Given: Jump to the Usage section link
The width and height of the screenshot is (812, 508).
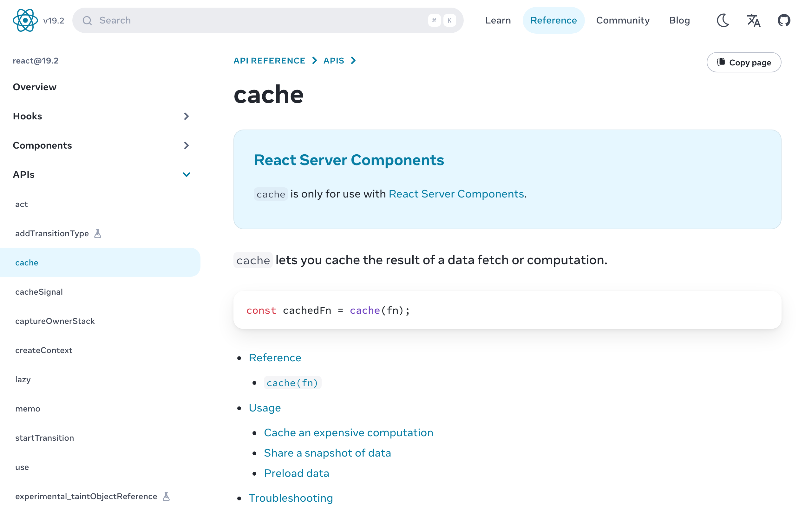Looking at the screenshot, I should pos(265,408).
